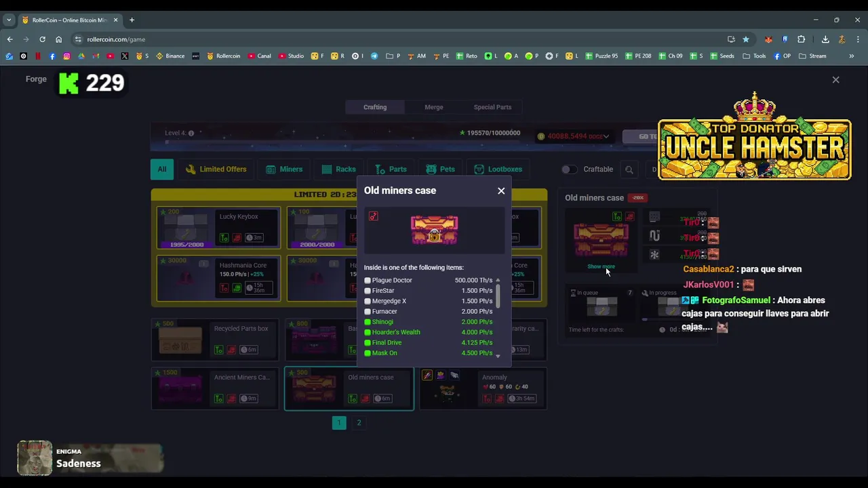Open the forge search magnifier
This screenshot has width=868, height=488.
point(629,170)
